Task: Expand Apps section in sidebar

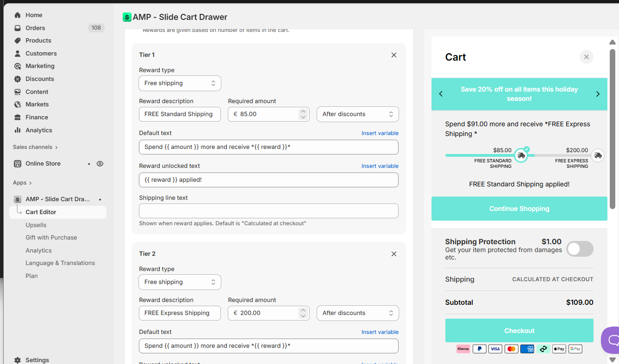Action: pyautogui.click(x=22, y=183)
